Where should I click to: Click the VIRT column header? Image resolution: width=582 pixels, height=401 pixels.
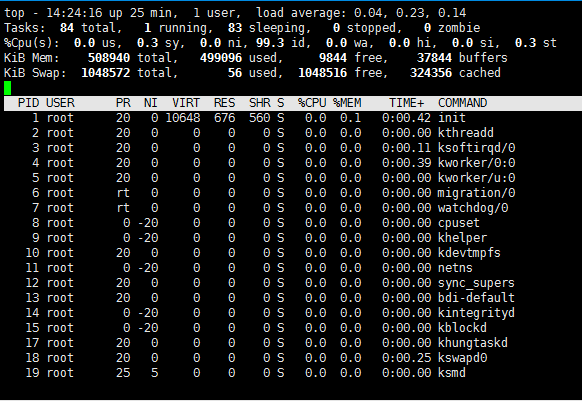pos(186,103)
